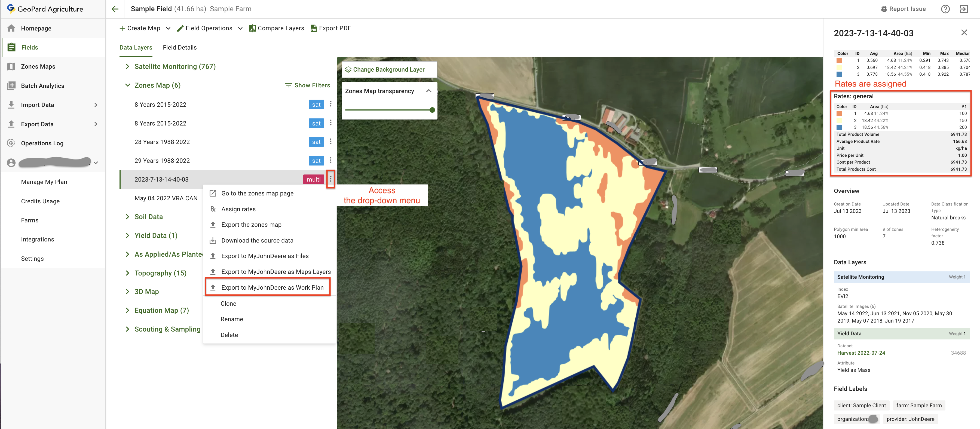Open Batch Analytics from sidebar
The width and height of the screenshot is (980, 429).
[42, 85]
